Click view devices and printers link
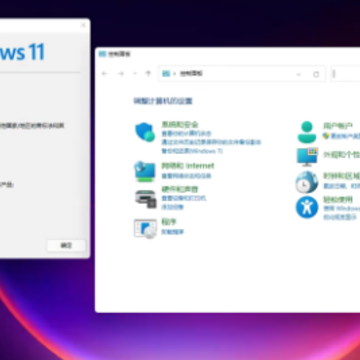This screenshot has height=360, width=360. coord(184,198)
